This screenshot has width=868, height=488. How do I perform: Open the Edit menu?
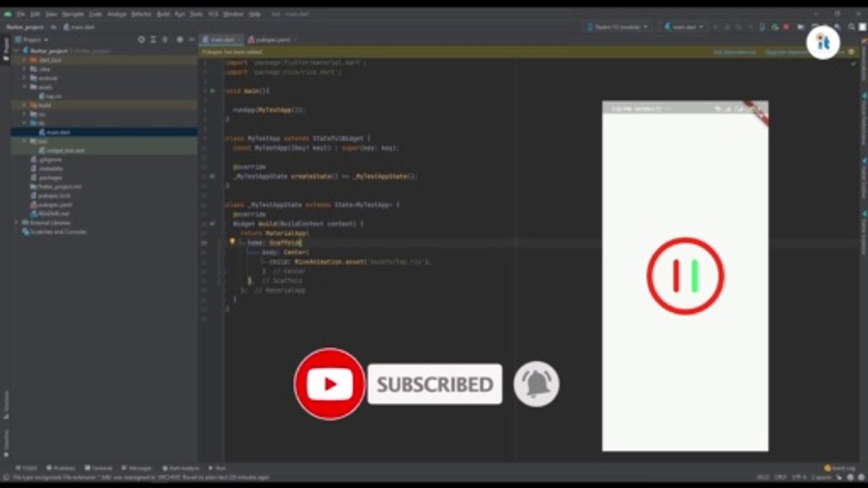[35, 14]
